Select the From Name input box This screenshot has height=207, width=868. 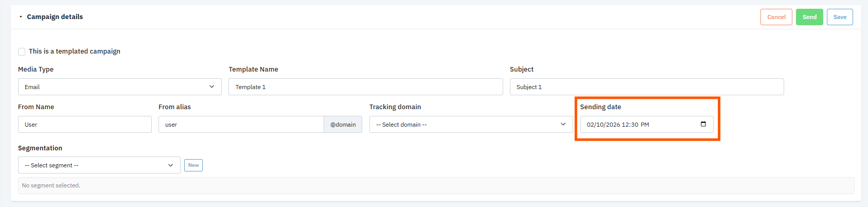(84, 125)
